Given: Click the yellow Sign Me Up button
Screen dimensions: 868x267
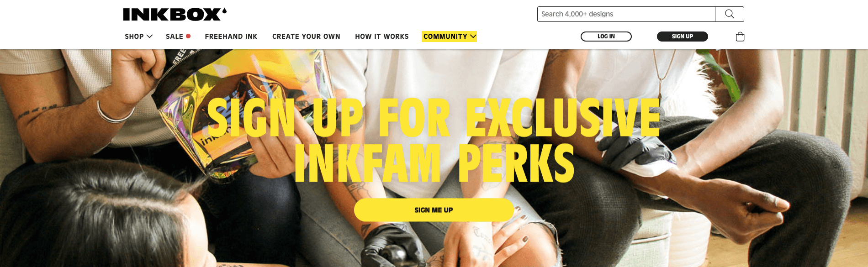Looking at the screenshot, I should point(434,210).
